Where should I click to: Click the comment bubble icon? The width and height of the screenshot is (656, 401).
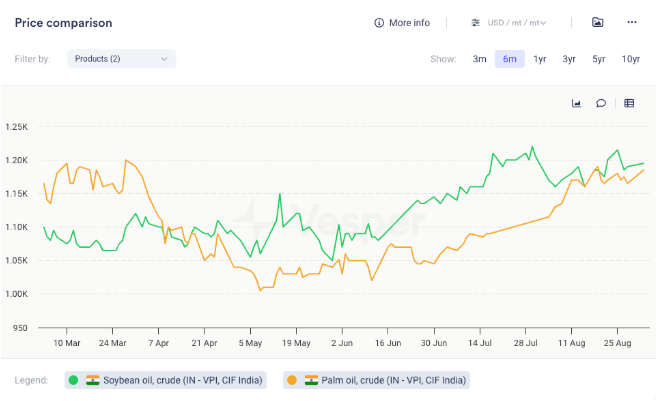(x=601, y=103)
